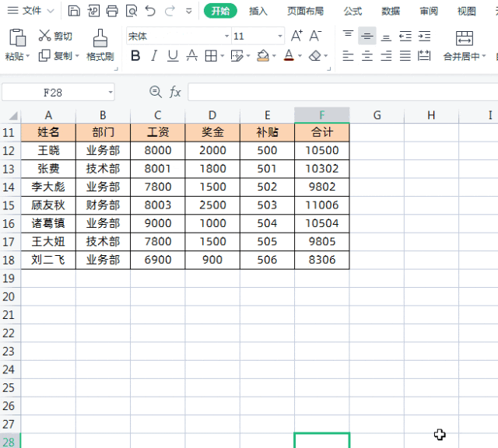Click the Paste clipboard icon
The image size is (498, 448).
point(17,37)
